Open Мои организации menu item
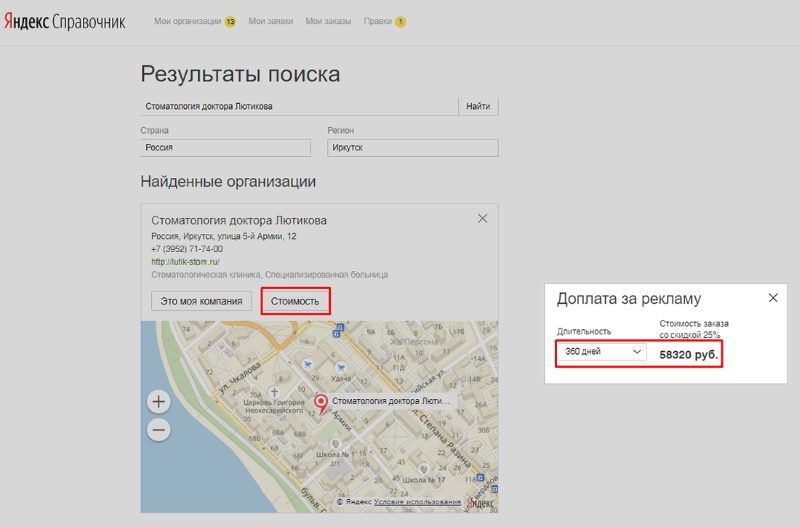The width and height of the screenshot is (800, 527). [x=187, y=21]
